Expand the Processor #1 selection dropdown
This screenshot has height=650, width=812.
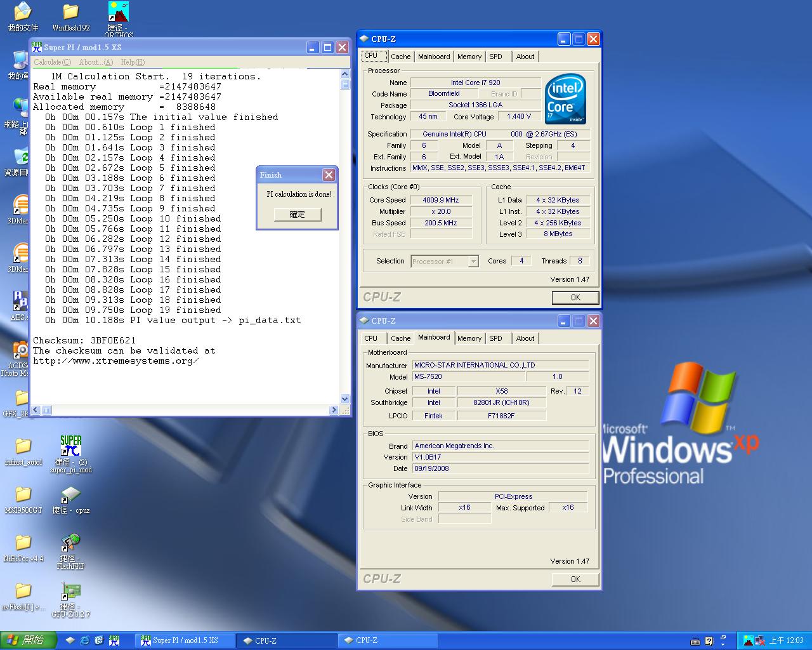pos(473,262)
